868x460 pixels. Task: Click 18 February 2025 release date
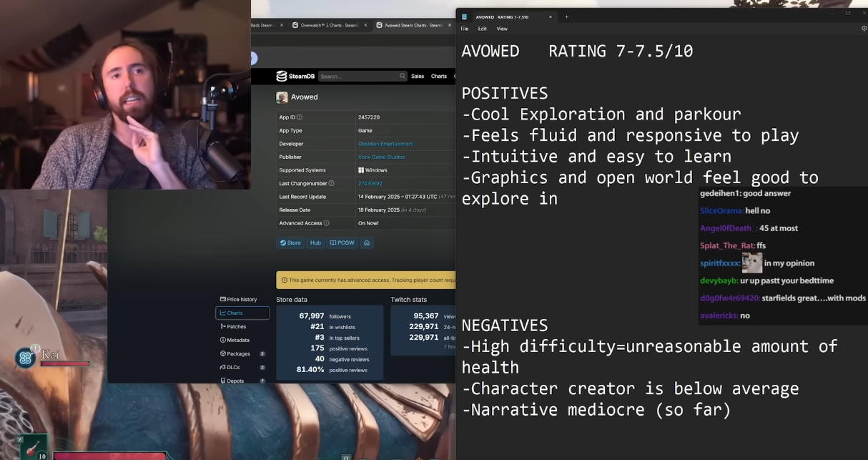(x=378, y=210)
